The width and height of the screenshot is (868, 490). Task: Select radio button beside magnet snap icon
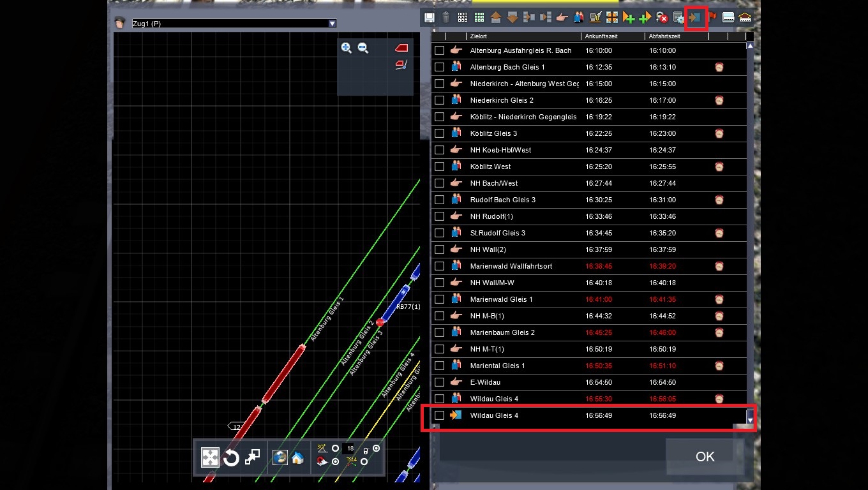point(335,461)
